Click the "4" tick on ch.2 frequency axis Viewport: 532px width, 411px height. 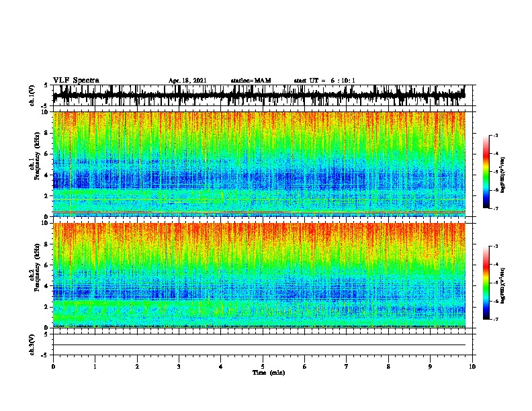[x=47, y=286]
